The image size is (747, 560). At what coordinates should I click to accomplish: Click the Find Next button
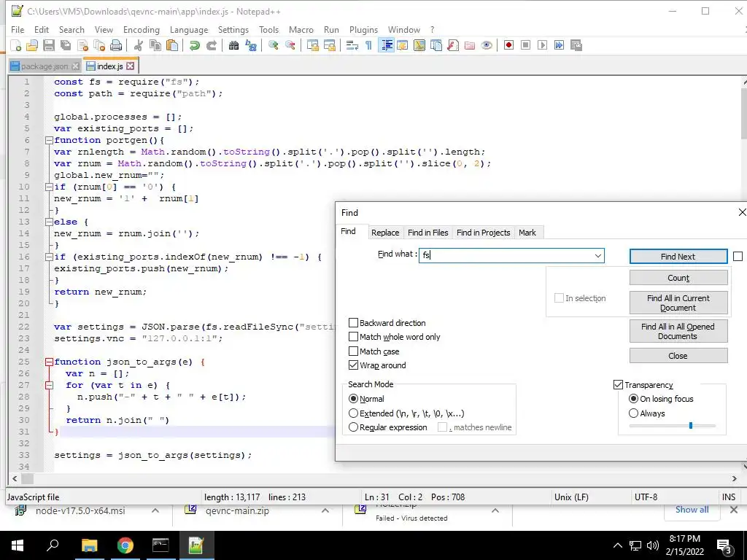click(678, 256)
